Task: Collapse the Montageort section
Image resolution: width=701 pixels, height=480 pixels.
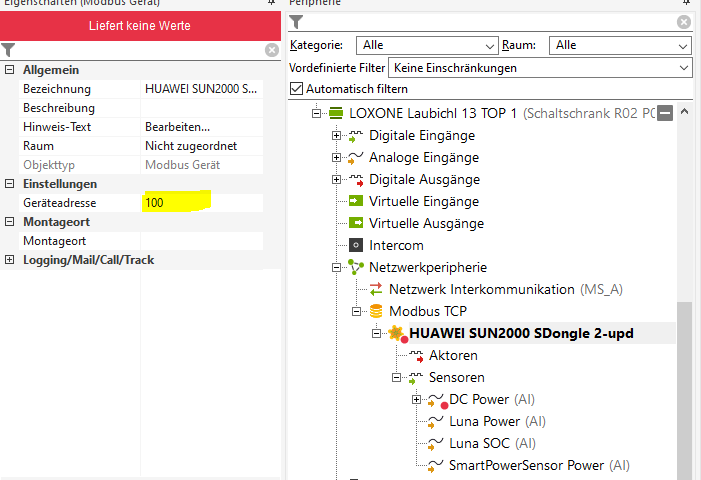Action: click(x=9, y=222)
